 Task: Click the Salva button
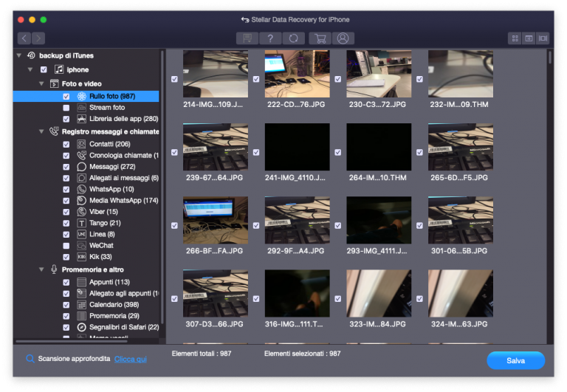coord(515,360)
